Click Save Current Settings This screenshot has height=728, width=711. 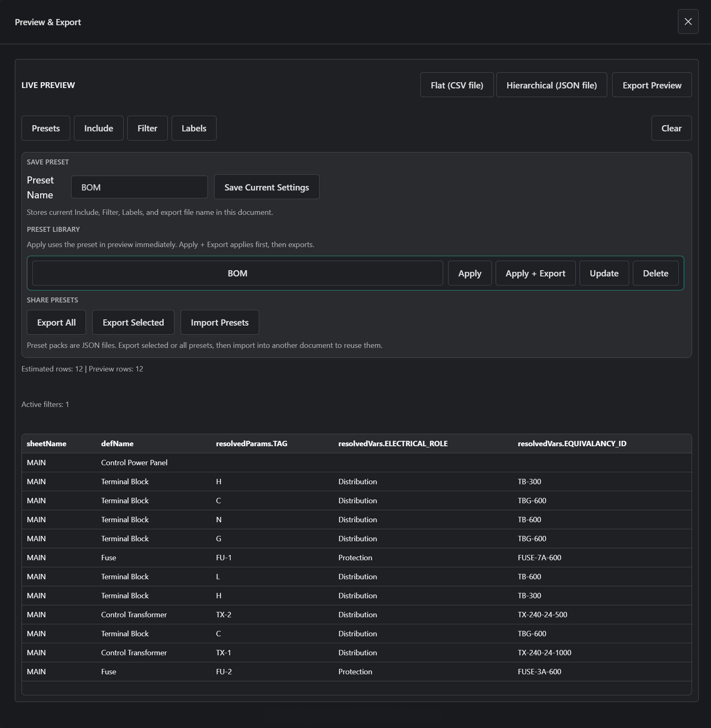click(x=267, y=187)
